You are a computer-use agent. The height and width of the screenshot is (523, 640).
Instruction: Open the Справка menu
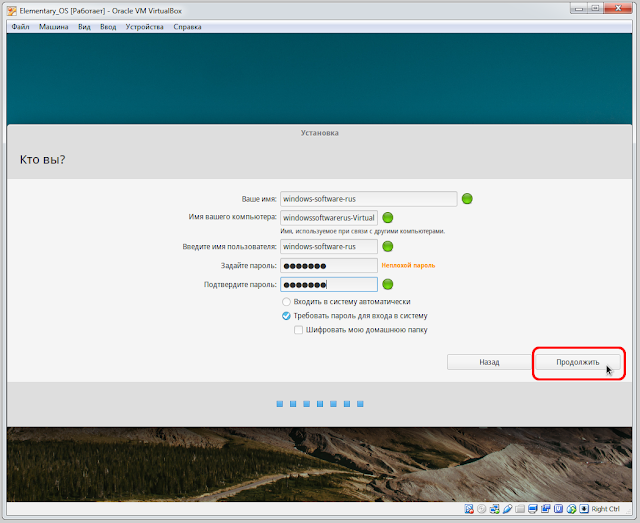pyautogui.click(x=187, y=27)
